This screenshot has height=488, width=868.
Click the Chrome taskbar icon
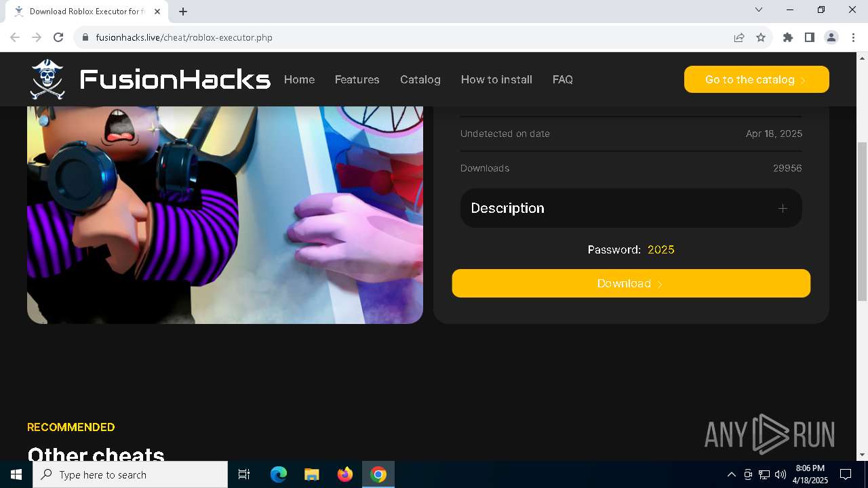coord(378,474)
